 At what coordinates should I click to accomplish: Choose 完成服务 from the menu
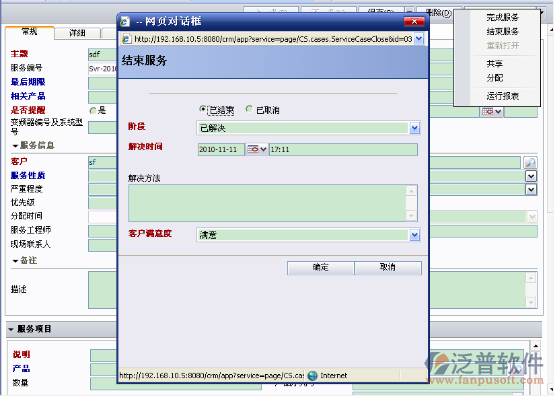point(502,17)
